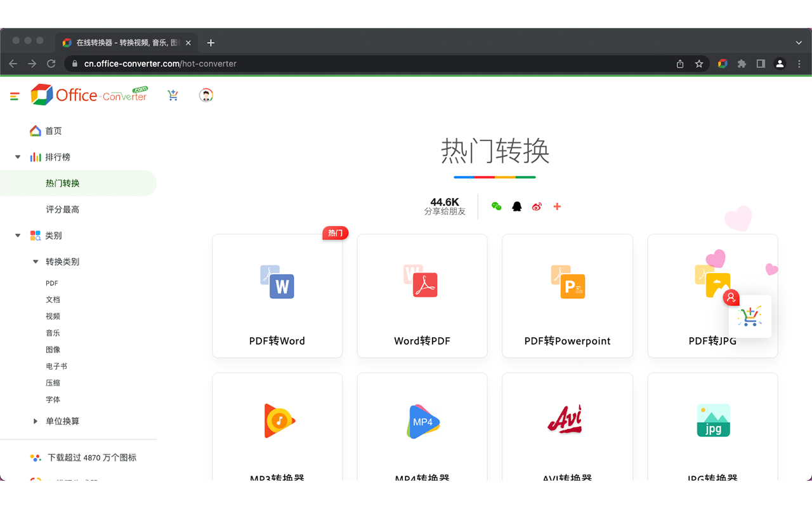Viewport: 812px width, 508px height.
Task: Open the Word转PDF converter
Action: [x=422, y=296]
